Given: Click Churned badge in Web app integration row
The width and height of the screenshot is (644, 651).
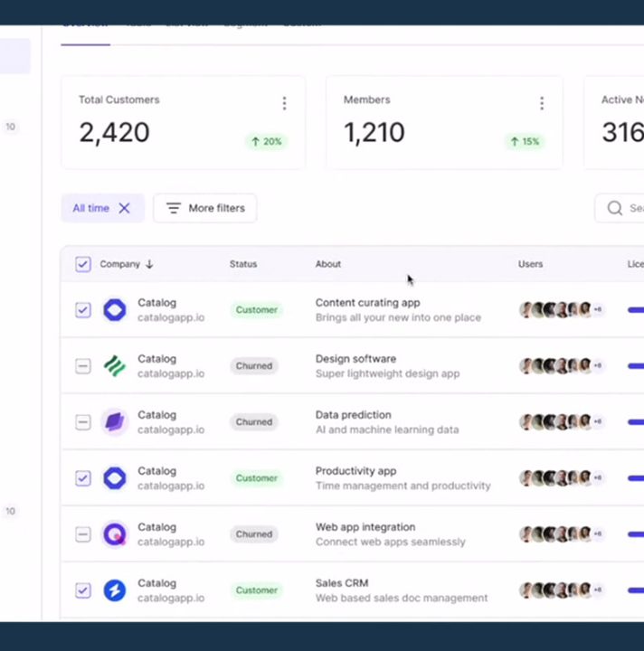Looking at the screenshot, I should pos(253,534).
